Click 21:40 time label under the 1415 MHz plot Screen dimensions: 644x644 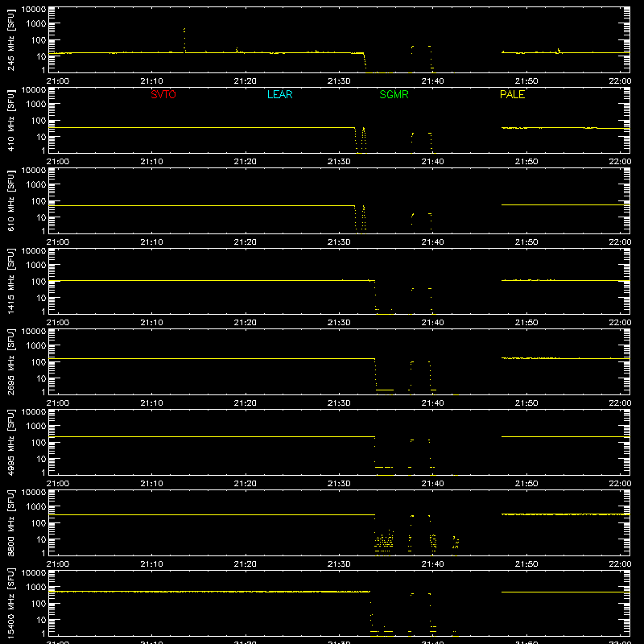click(432, 323)
